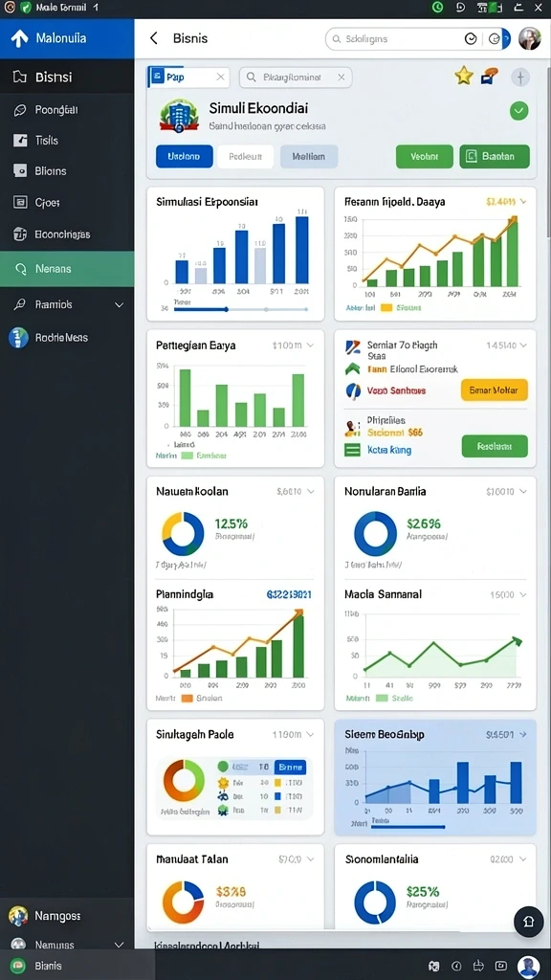Click the yellow star favorite icon
The height and width of the screenshot is (980, 551).
464,77
